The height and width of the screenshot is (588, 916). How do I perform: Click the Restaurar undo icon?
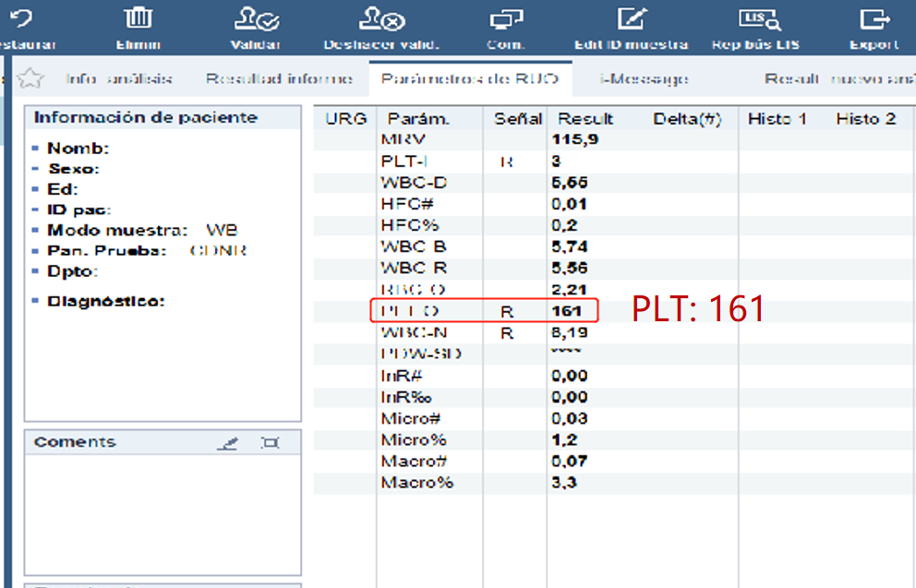pos(18,20)
